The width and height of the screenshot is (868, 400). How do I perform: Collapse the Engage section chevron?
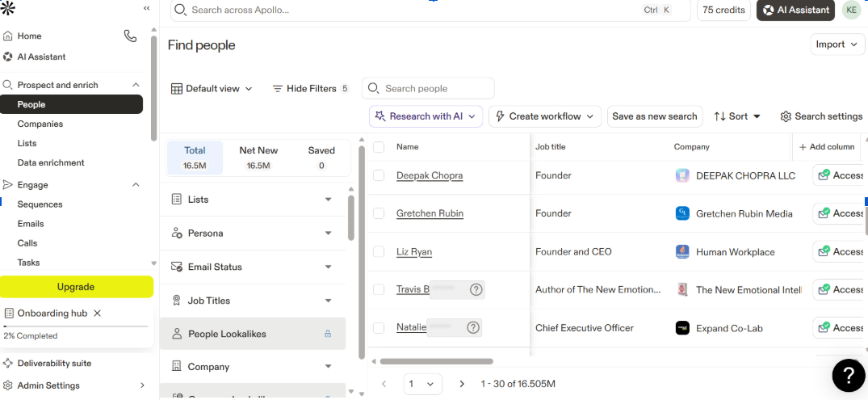coord(136,184)
